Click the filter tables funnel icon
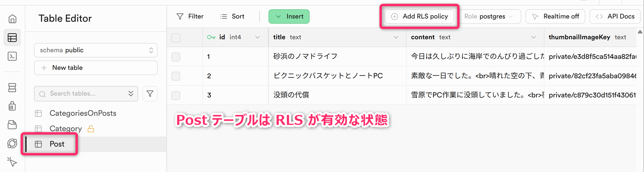Image resolution: width=644 pixels, height=172 pixels. click(150, 94)
